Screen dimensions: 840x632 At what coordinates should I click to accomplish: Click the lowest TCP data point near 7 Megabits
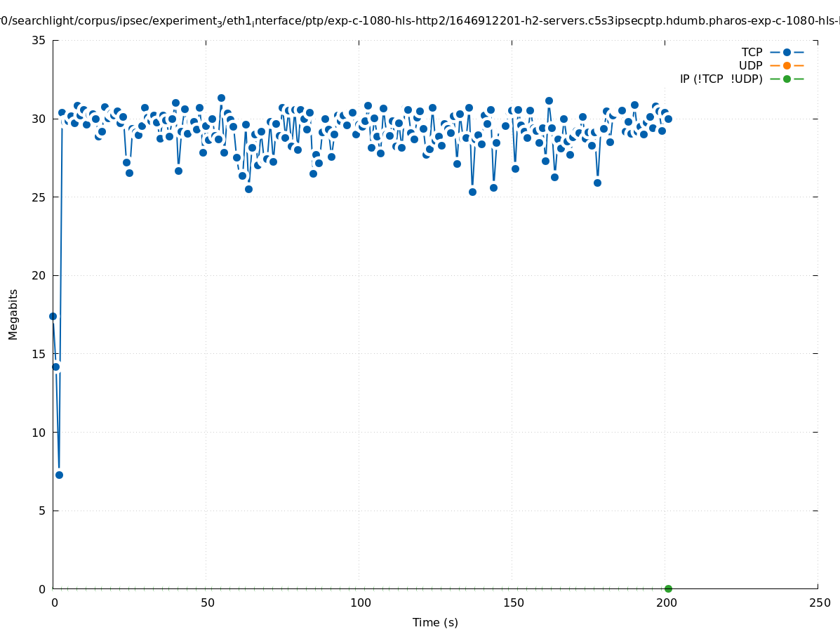(59, 475)
